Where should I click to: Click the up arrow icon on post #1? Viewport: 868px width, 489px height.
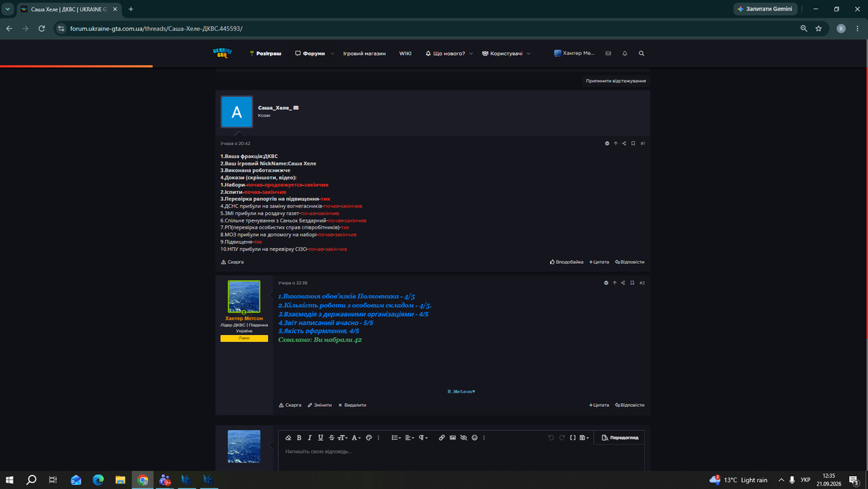pos(616,143)
